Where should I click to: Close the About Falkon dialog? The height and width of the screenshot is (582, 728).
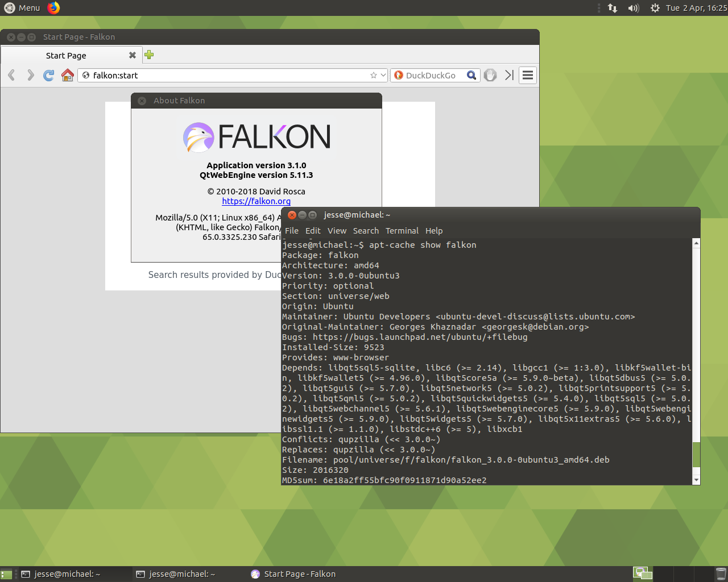click(142, 101)
